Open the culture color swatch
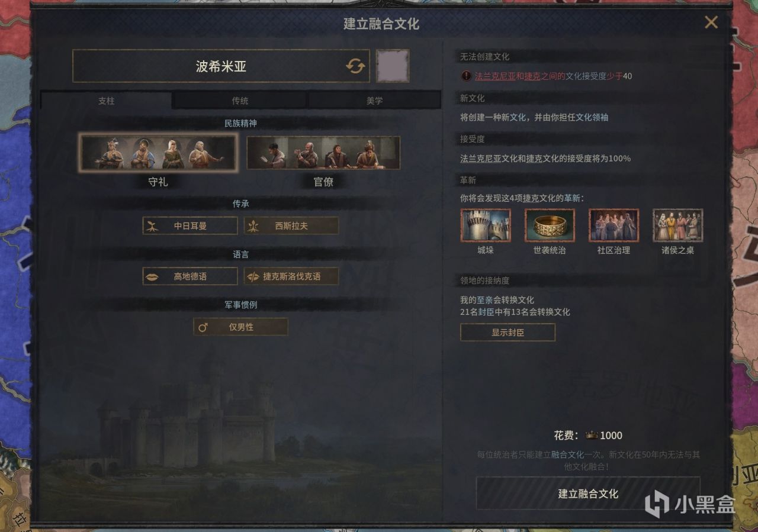Viewport: 758px width, 532px height. (392, 66)
